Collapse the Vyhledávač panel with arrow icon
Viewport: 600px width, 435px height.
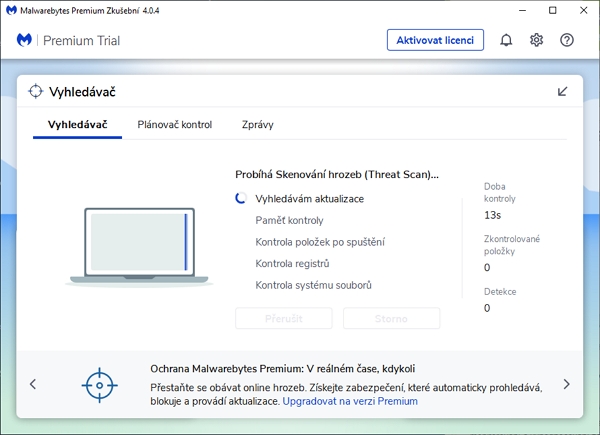coord(563,92)
